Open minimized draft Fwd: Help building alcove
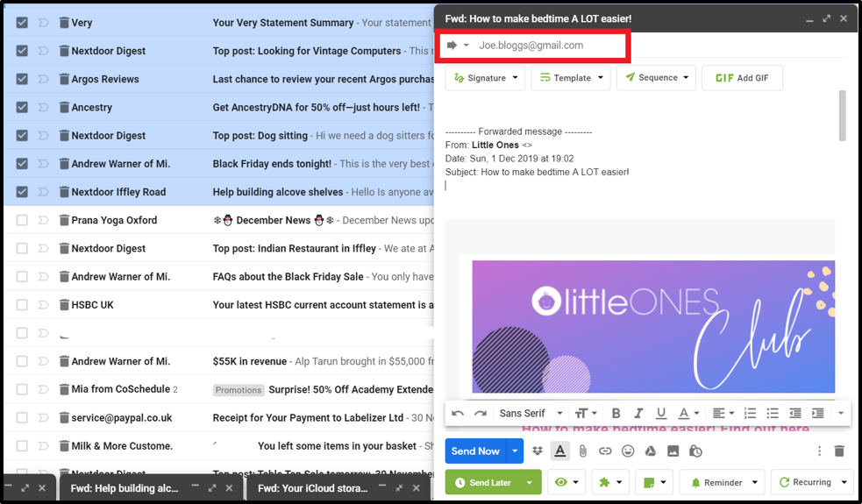The height and width of the screenshot is (504, 862). pos(125,488)
